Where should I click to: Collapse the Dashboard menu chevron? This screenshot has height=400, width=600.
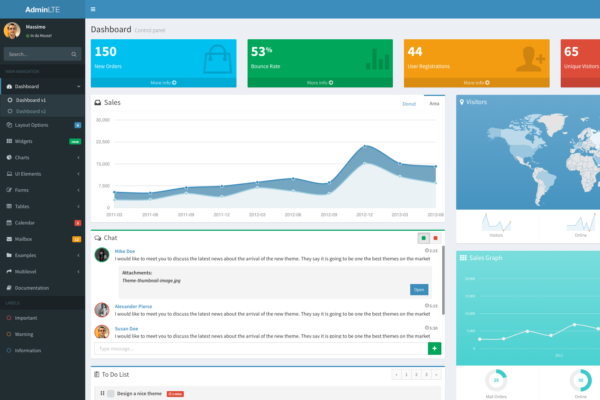pyautogui.click(x=78, y=87)
